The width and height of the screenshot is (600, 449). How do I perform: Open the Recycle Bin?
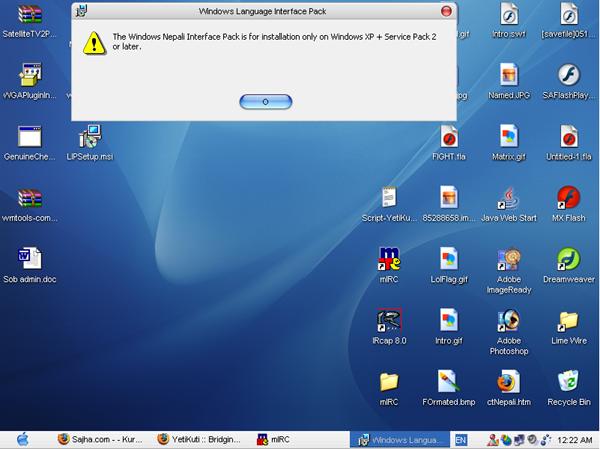tap(568, 381)
